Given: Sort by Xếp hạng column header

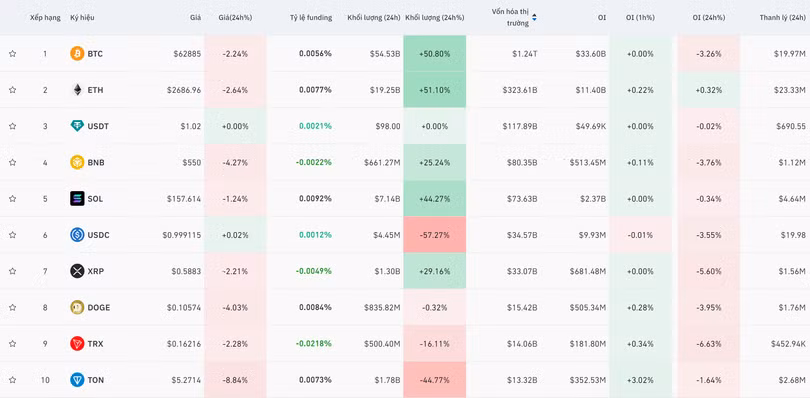Looking at the screenshot, I should (45, 18).
